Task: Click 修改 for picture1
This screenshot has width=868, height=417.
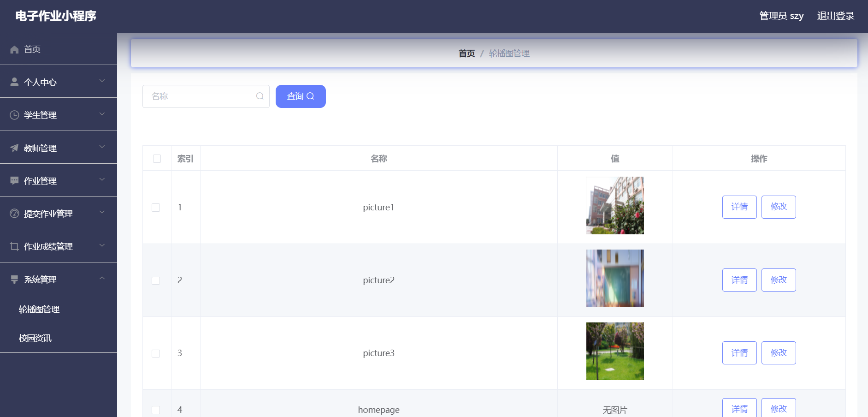Action: point(779,207)
